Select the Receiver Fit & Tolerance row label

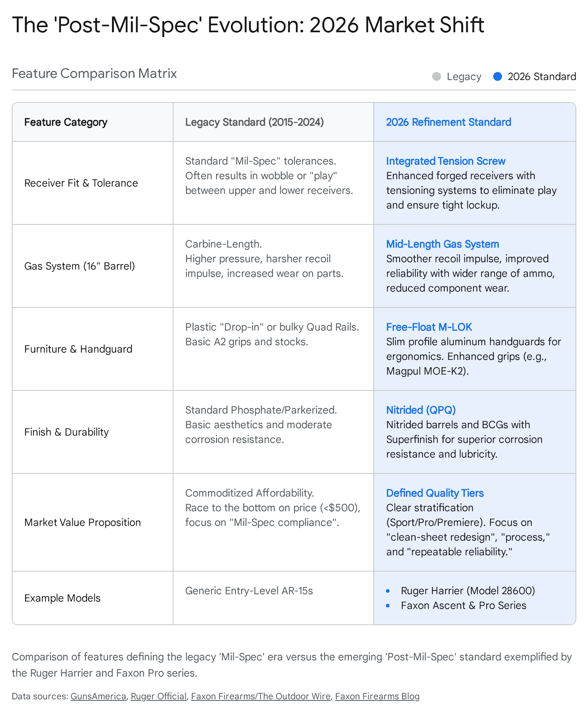(x=81, y=183)
